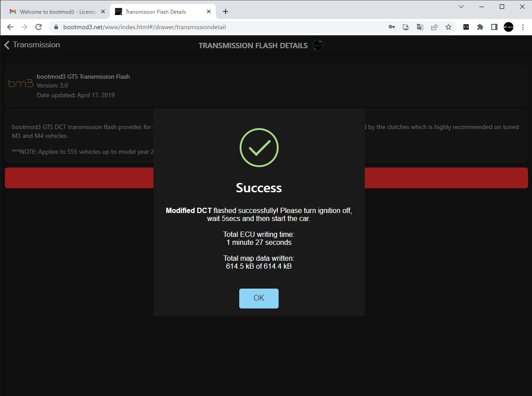Open the Chrome profile avatar
Viewport: 532px width, 396px height.
click(x=509, y=27)
